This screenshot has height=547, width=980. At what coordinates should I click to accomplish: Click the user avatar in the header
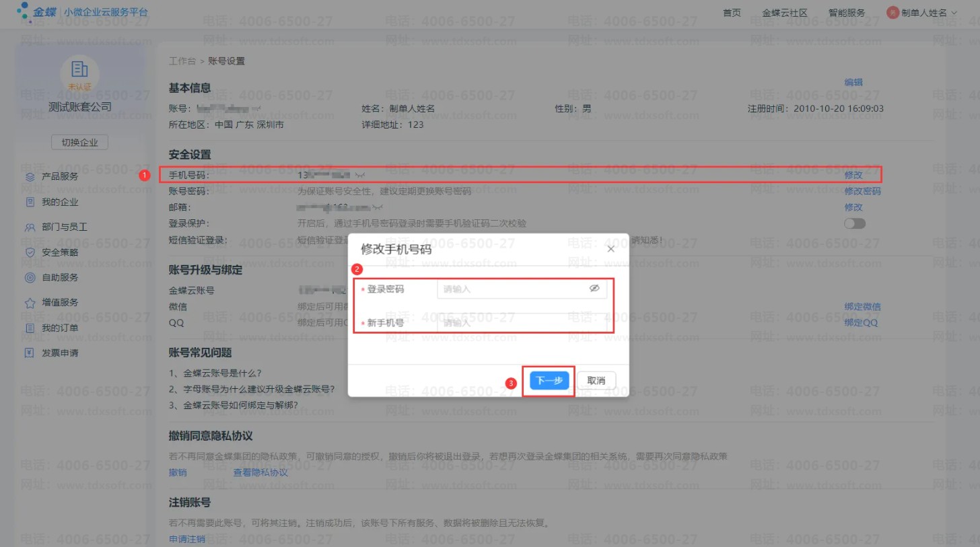(x=893, y=13)
